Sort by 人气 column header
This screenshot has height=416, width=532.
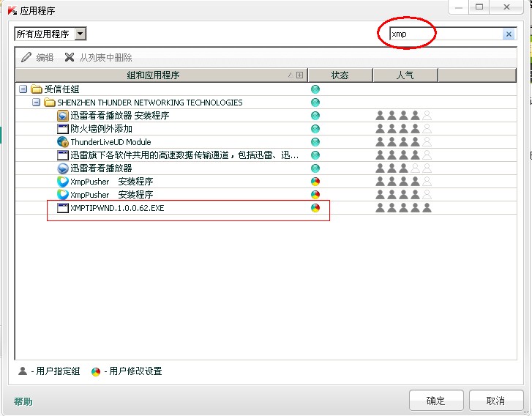(x=405, y=75)
